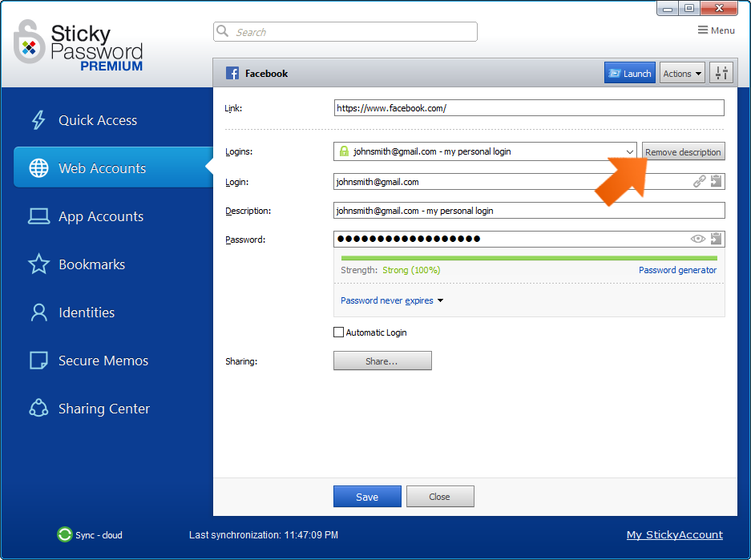Click the green lock icon in Logins box
This screenshot has width=751, height=560.
344,151
